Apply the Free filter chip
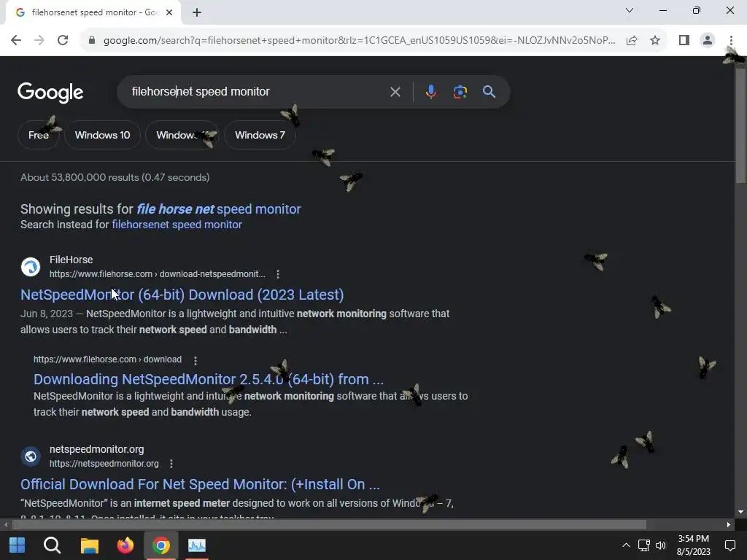 [x=39, y=135]
